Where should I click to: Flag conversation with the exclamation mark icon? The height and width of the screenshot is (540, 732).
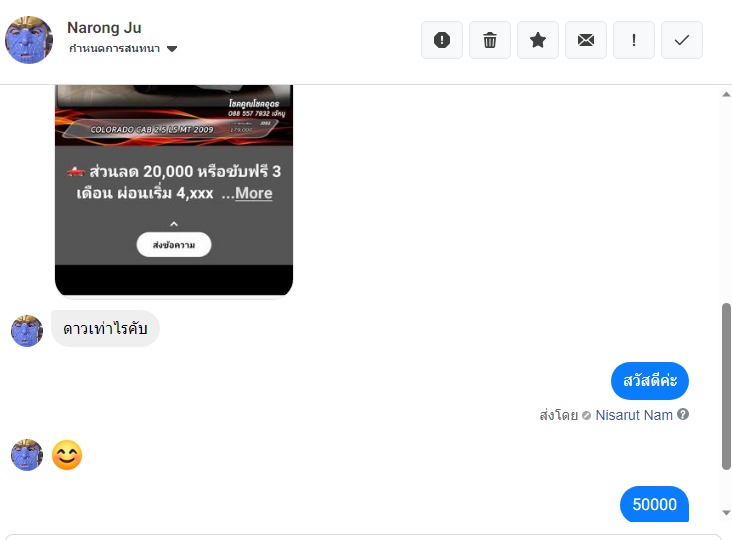(x=634, y=40)
